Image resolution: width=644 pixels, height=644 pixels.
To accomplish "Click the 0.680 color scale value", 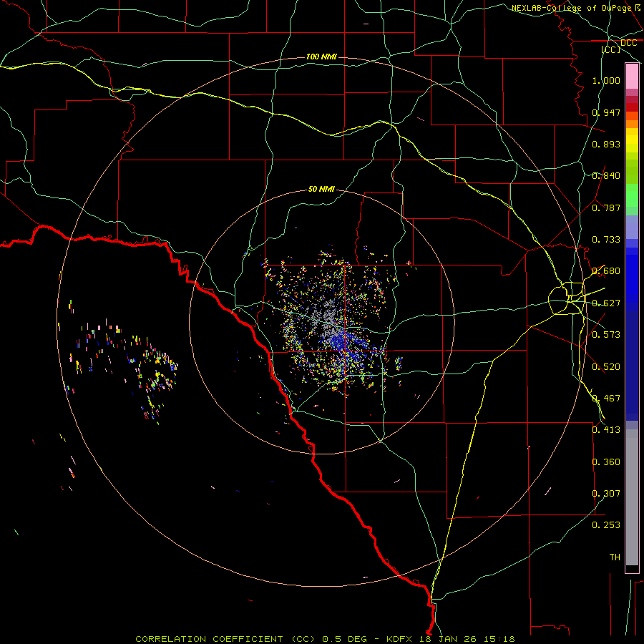I will tap(606, 271).
